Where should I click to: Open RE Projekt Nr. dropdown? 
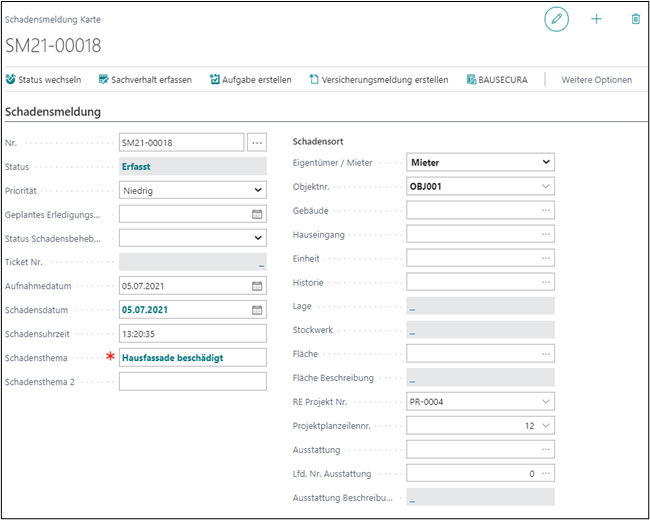[x=545, y=402]
